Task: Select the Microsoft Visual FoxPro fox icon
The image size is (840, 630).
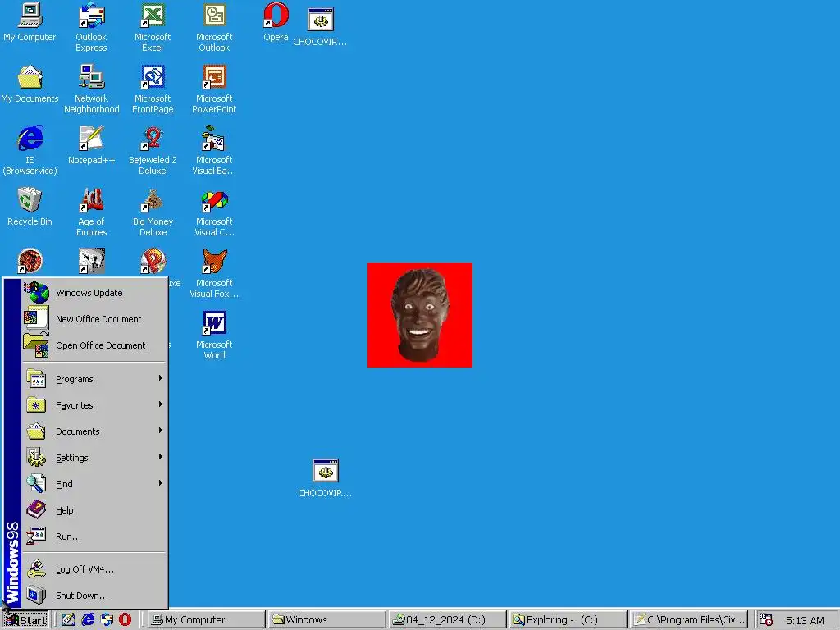Action: 214,261
